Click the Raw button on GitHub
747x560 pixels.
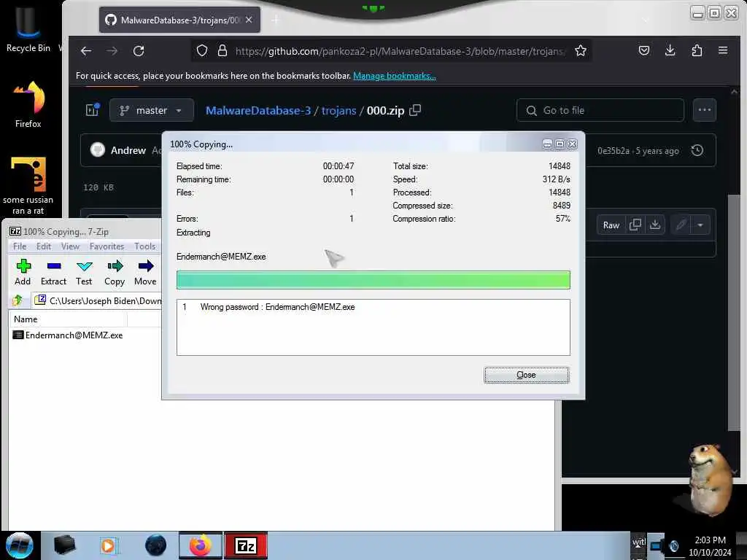(611, 225)
